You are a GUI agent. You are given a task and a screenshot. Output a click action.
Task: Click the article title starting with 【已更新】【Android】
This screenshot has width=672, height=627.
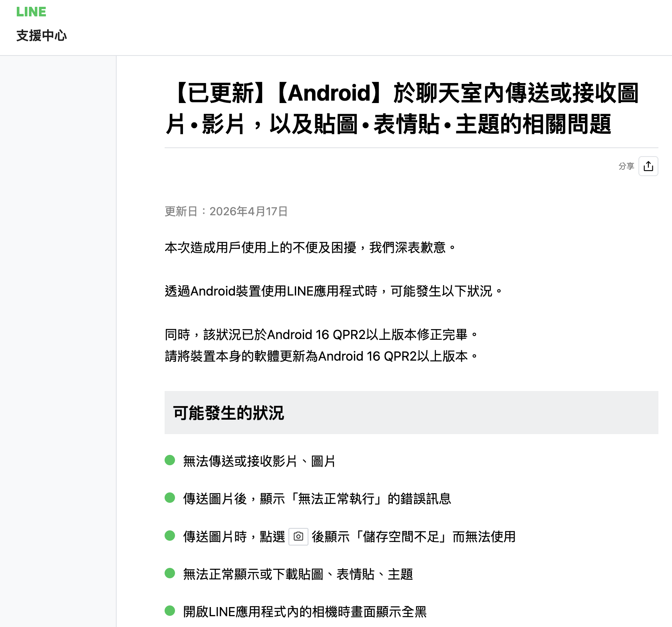(402, 108)
